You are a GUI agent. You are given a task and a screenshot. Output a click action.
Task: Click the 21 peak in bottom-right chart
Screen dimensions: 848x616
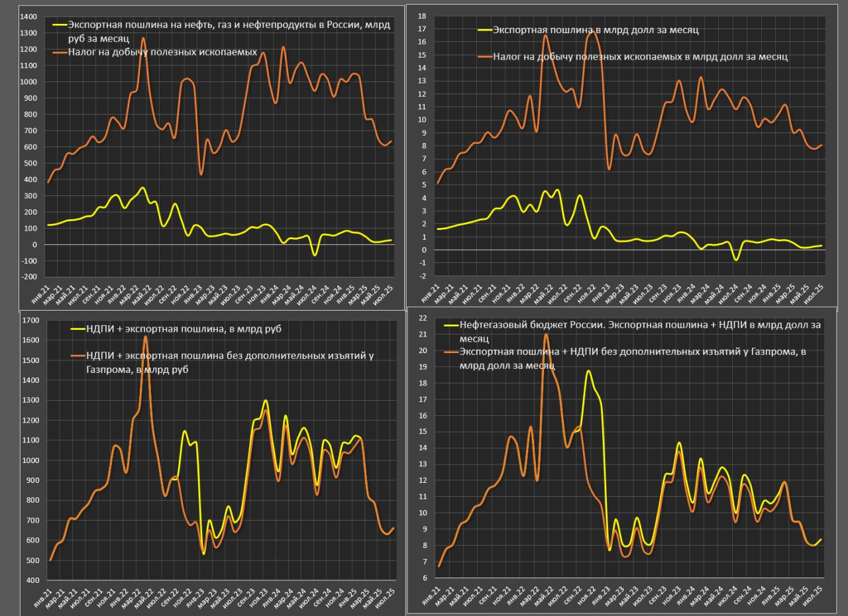coord(546,334)
